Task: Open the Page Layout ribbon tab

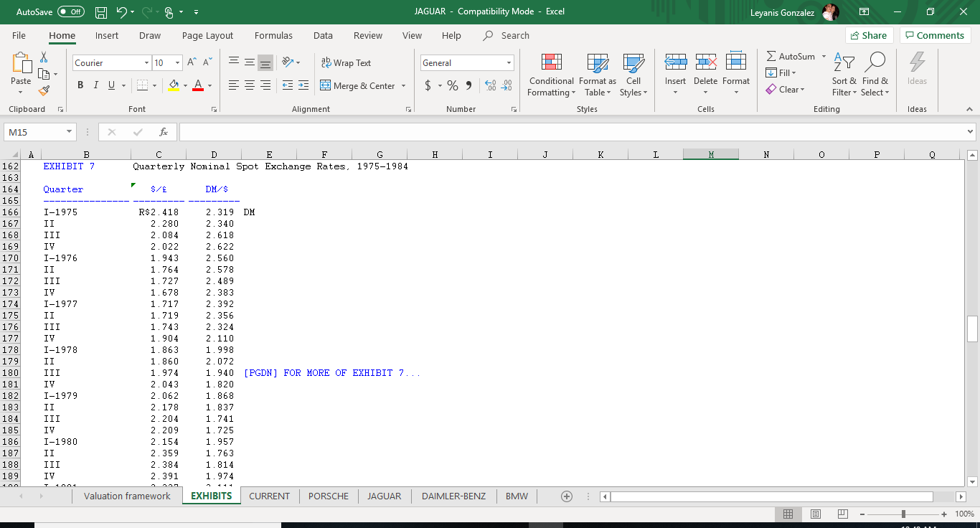Action: click(x=207, y=35)
